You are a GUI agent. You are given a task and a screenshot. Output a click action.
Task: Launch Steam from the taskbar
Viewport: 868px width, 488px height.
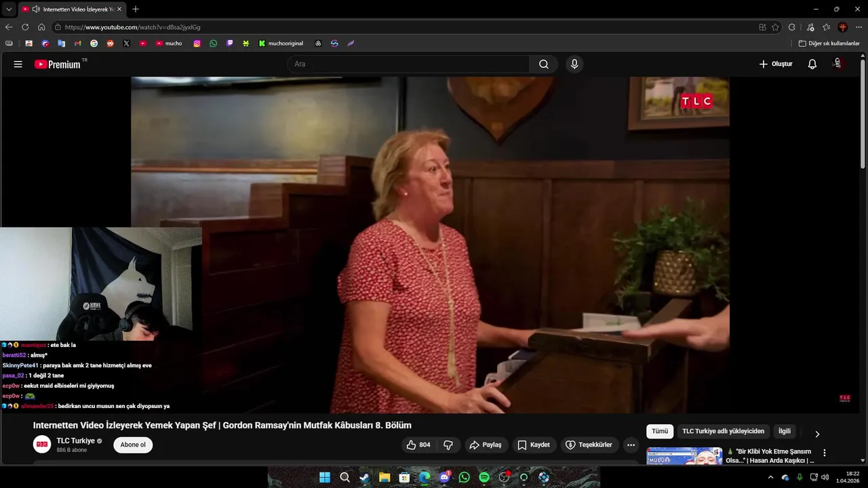click(x=365, y=477)
